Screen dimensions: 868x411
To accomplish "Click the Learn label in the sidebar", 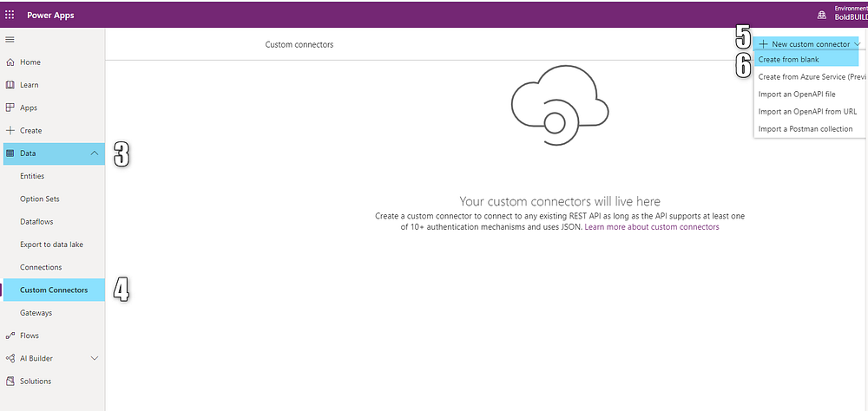I will click(x=30, y=85).
